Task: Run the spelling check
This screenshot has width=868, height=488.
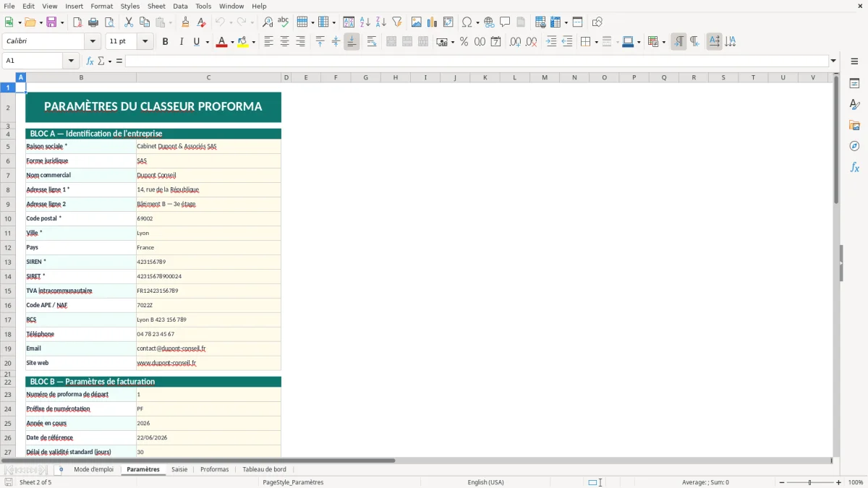Action: tap(284, 22)
